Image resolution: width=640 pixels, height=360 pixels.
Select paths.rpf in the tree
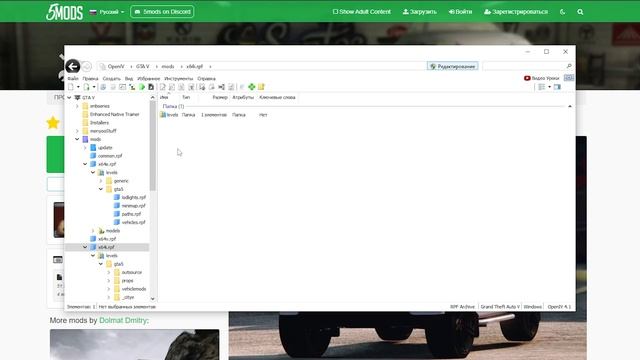click(x=131, y=214)
